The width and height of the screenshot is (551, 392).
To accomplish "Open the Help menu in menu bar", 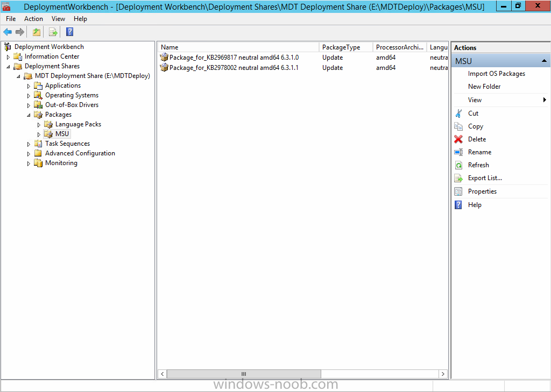I will point(81,19).
